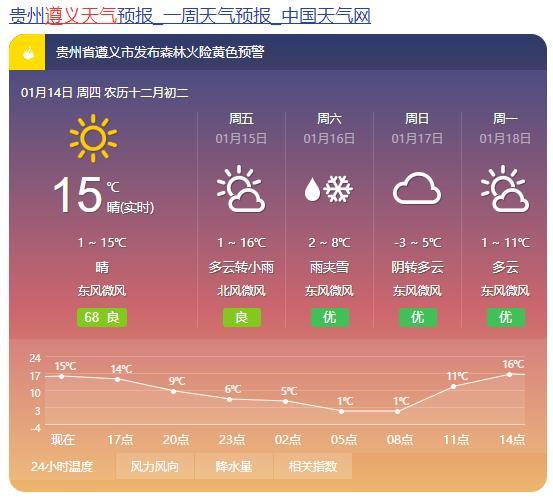Viewport: 553px width, 501px height.
Task: Click the 优 air quality badge for 周日
Action: pos(418,317)
